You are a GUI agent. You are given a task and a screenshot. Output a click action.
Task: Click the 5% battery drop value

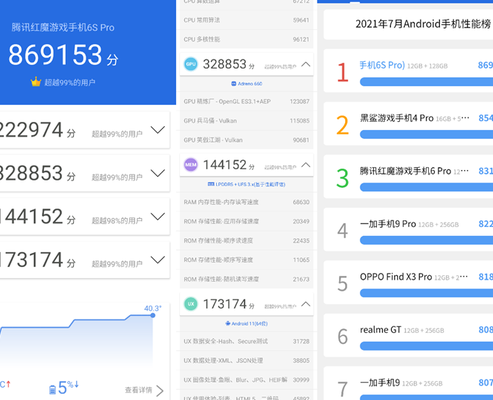(x=68, y=388)
